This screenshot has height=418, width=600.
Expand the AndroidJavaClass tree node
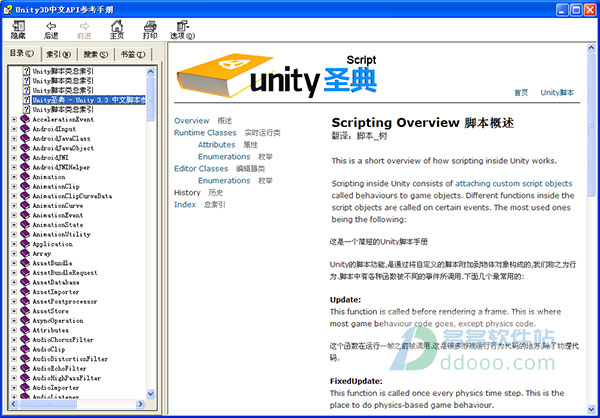click(14, 139)
